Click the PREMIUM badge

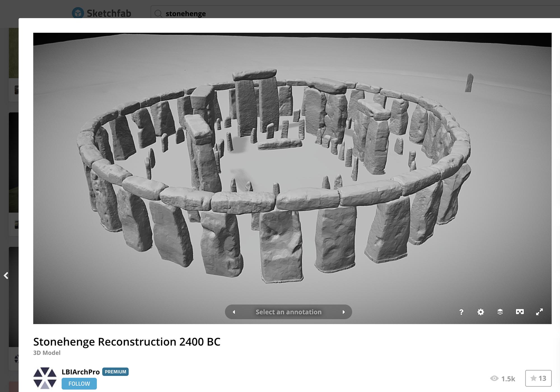click(115, 372)
